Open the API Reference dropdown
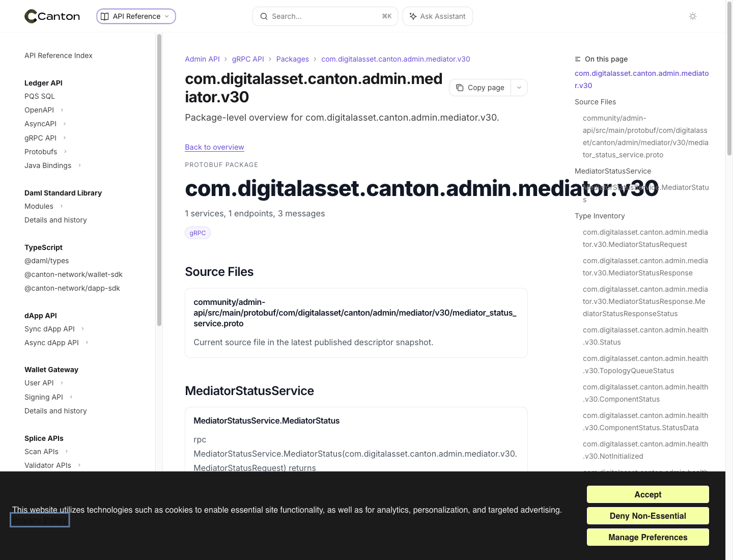This screenshot has width=733, height=560. click(x=136, y=16)
